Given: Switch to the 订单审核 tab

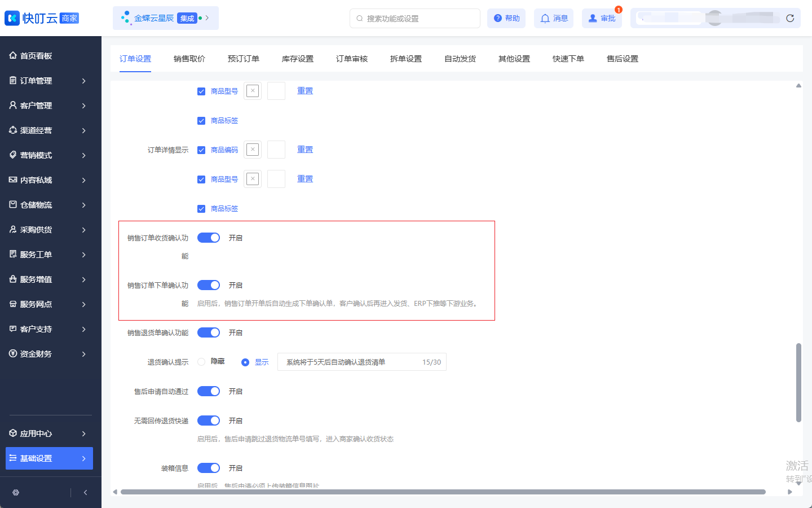Looking at the screenshot, I should pyautogui.click(x=352, y=59).
